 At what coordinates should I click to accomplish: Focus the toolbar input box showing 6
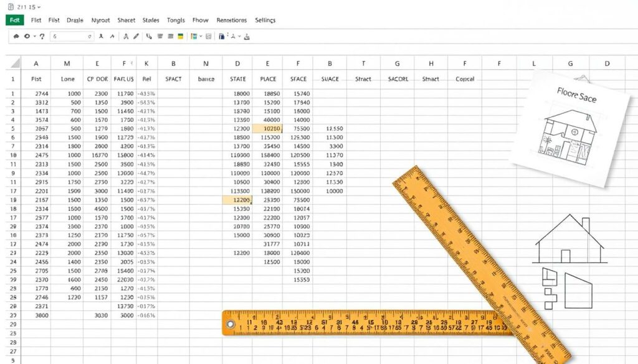tap(72, 36)
